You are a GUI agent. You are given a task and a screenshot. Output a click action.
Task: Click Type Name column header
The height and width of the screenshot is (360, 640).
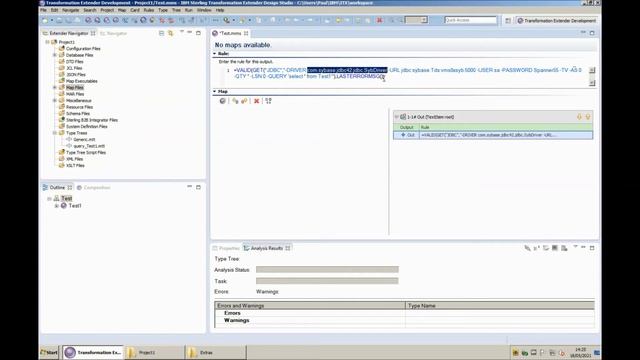[500, 306]
